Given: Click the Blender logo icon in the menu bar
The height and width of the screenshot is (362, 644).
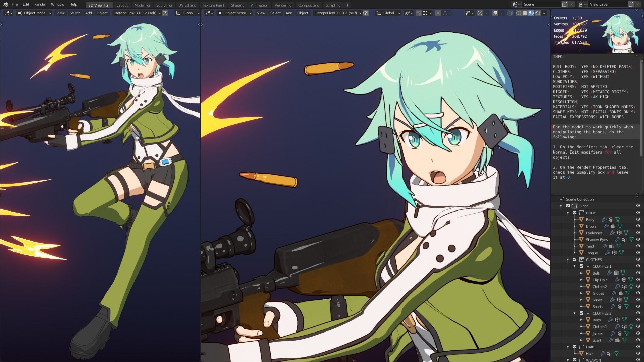Looking at the screenshot, I should 6,4.
